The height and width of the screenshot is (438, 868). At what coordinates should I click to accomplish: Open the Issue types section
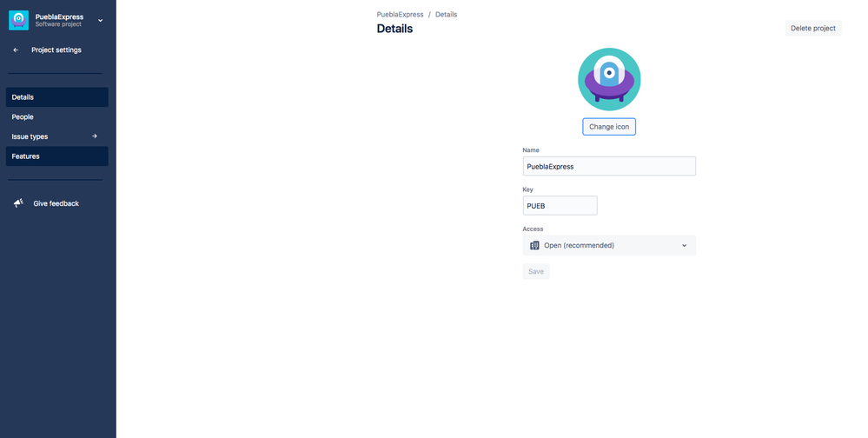click(x=57, y=136)
